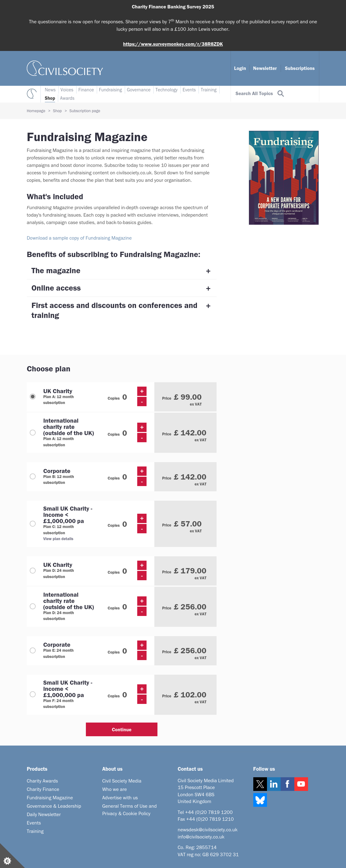Expand the "Online access" section
The height and width of the screenshot is (868, 346).
[x=121, y=288]
